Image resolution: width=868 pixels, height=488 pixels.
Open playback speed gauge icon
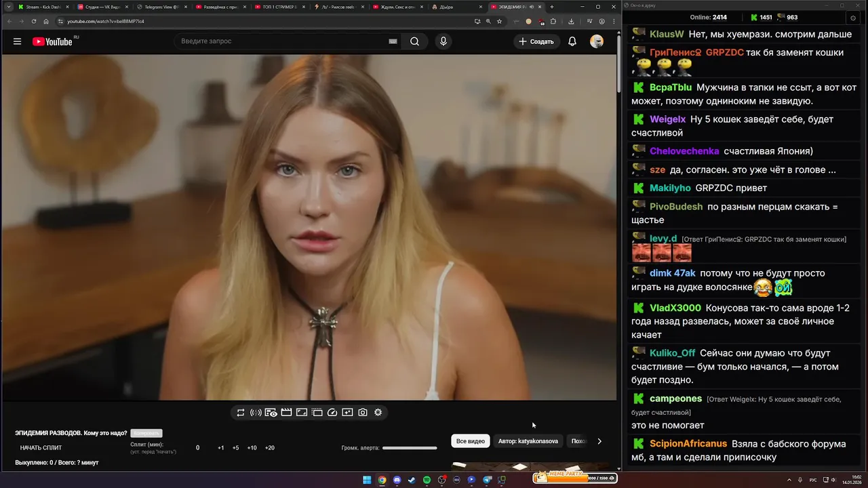pos(332,412)
